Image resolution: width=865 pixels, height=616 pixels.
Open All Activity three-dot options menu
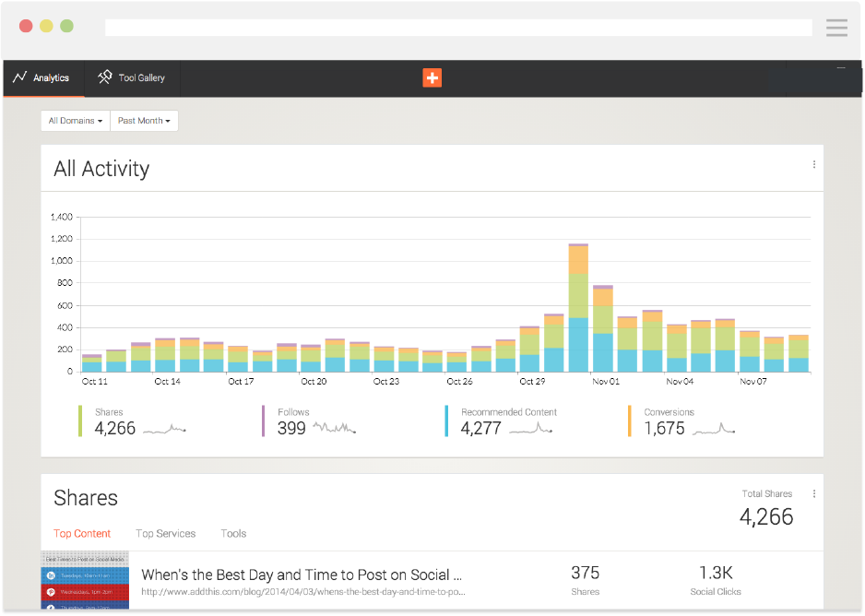click(x=813, y=165)
